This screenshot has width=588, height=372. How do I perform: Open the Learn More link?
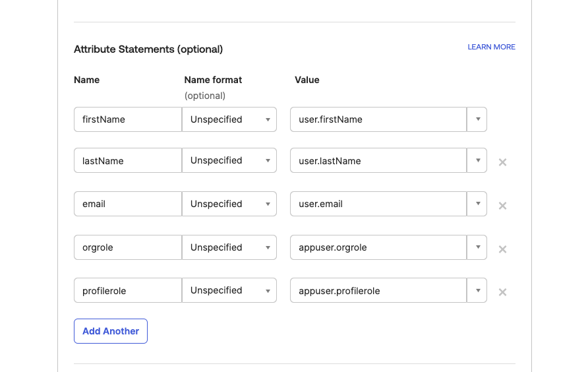point(491,47)
